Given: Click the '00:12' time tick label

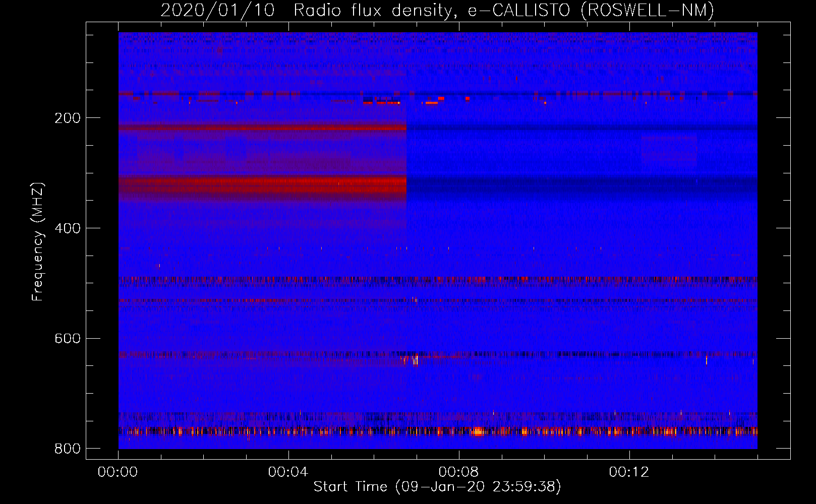Looking at the screenshot, I should pos(629,472).
